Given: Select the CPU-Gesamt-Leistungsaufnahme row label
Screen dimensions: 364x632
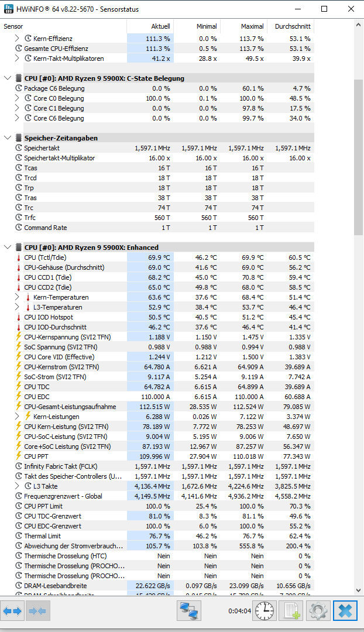Looking at the screenshot, I should coord(70,407).
